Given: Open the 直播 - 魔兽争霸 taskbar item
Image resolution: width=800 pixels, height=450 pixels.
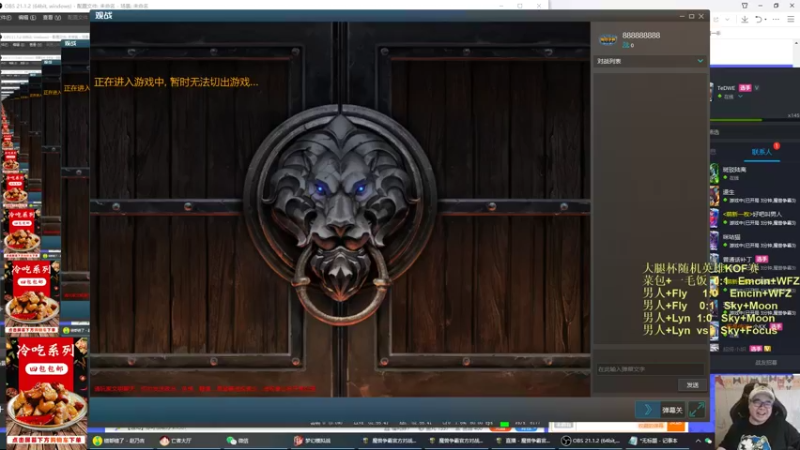Looking at the screenshot, I should pyautogui.click(x=523, y=441).
